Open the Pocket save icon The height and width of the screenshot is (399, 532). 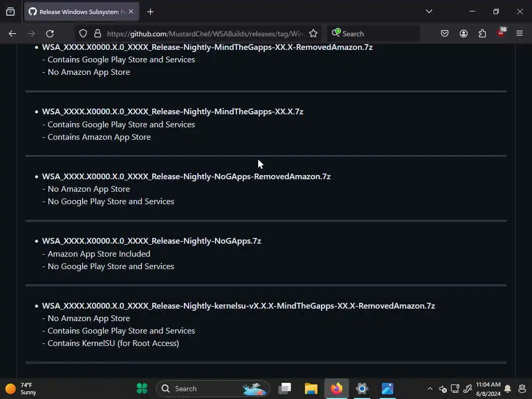pos(445,34)
